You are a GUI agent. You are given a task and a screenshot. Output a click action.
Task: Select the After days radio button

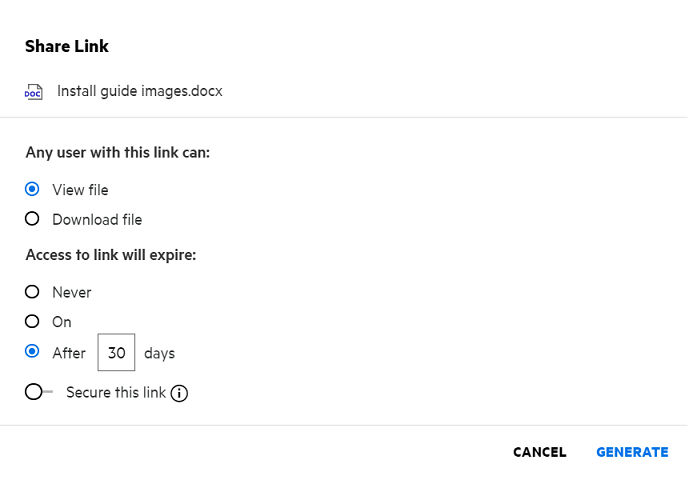coord(32,352)
